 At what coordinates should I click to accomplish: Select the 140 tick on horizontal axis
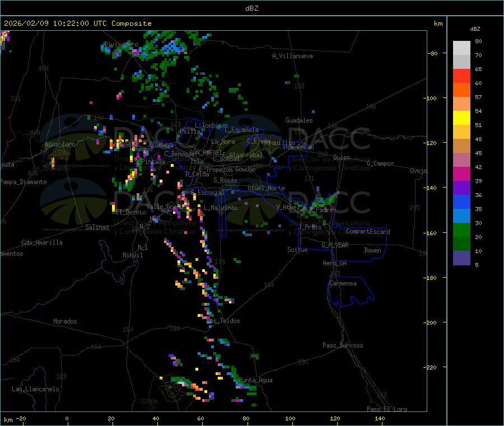tap(380, 418)
